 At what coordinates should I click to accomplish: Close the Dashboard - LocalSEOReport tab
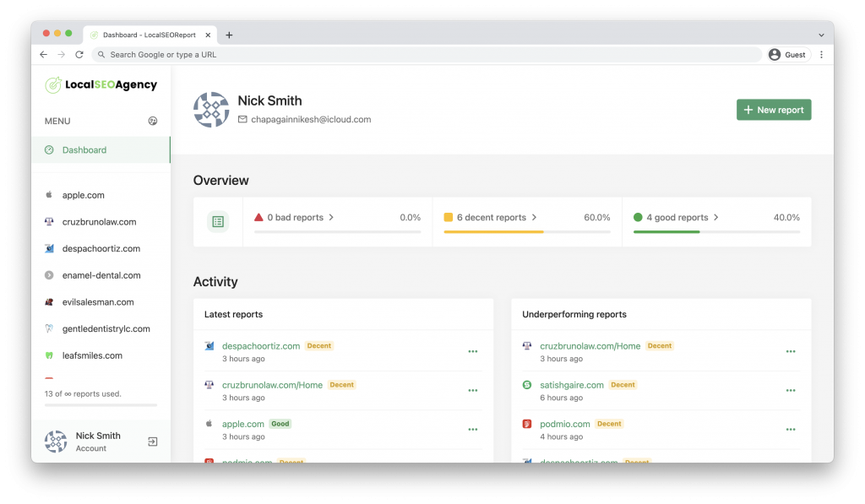click(x=208, y=35)
